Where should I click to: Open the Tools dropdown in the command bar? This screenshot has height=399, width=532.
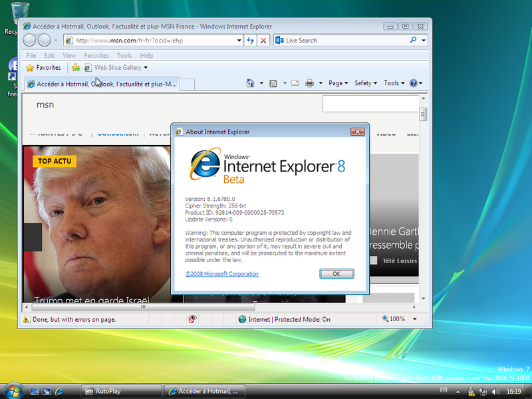coord(394,83)
